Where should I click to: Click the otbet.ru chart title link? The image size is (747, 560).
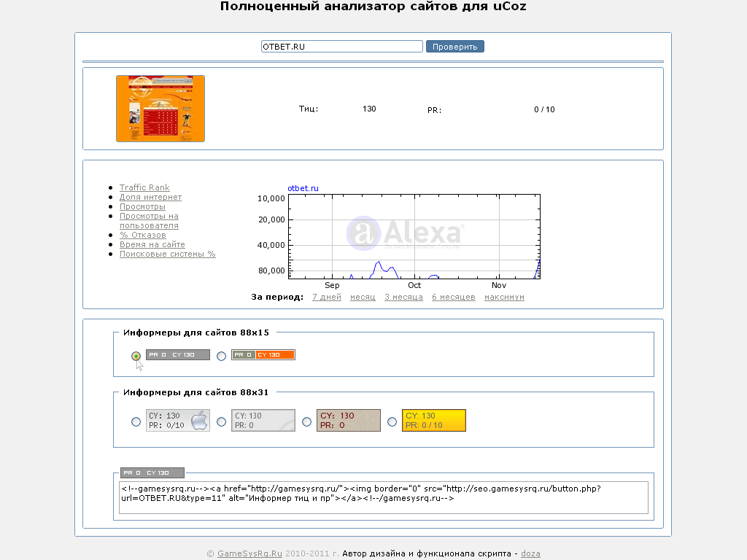(x=303, y=188)
